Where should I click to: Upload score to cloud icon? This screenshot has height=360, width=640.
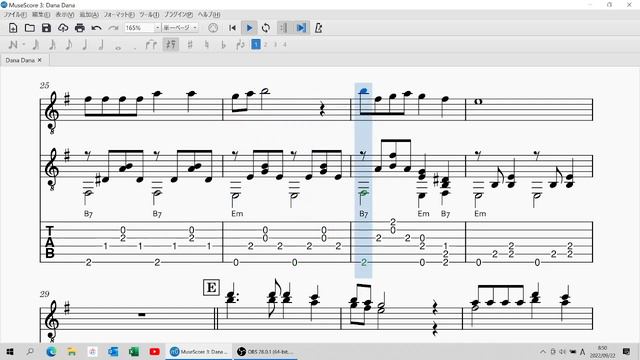63,28
